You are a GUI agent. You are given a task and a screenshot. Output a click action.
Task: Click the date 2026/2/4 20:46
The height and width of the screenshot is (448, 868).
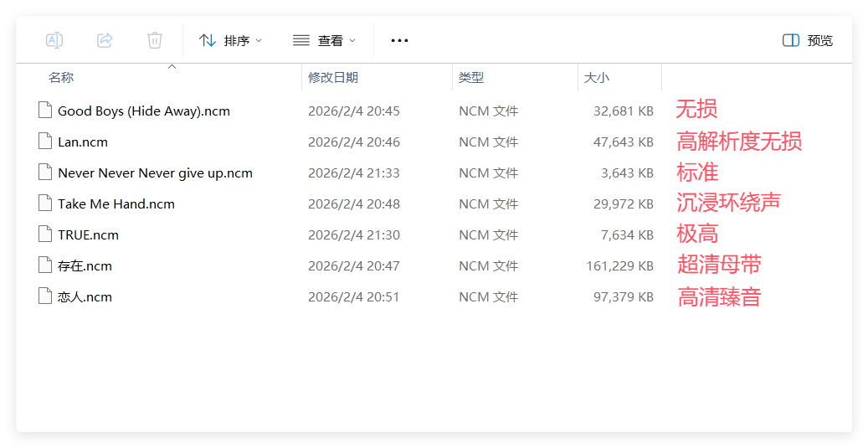coord(354,142)
